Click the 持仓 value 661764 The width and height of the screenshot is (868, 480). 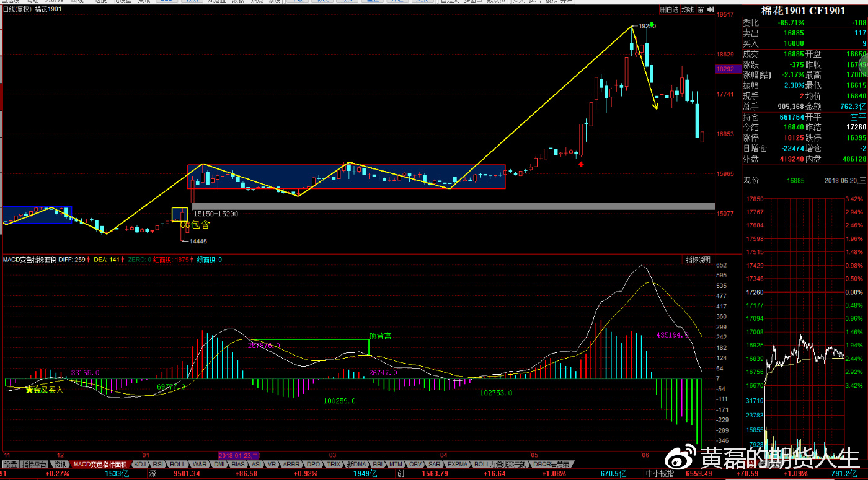(792, 117)
